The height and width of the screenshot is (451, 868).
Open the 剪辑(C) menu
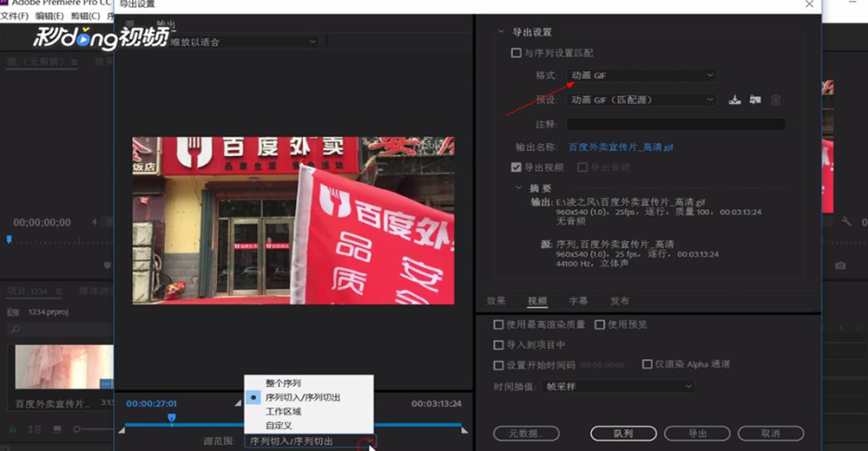pyautogui.click(x=85, y=16)
